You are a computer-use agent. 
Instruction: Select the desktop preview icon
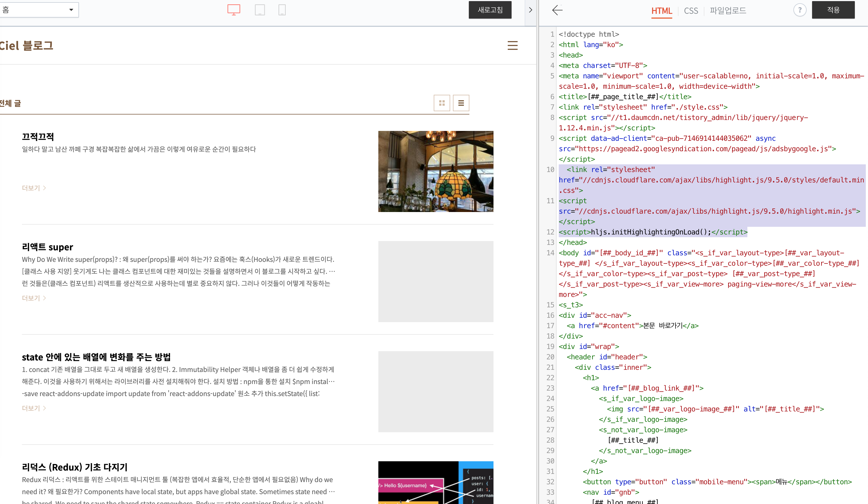click(x=234, y=10)
